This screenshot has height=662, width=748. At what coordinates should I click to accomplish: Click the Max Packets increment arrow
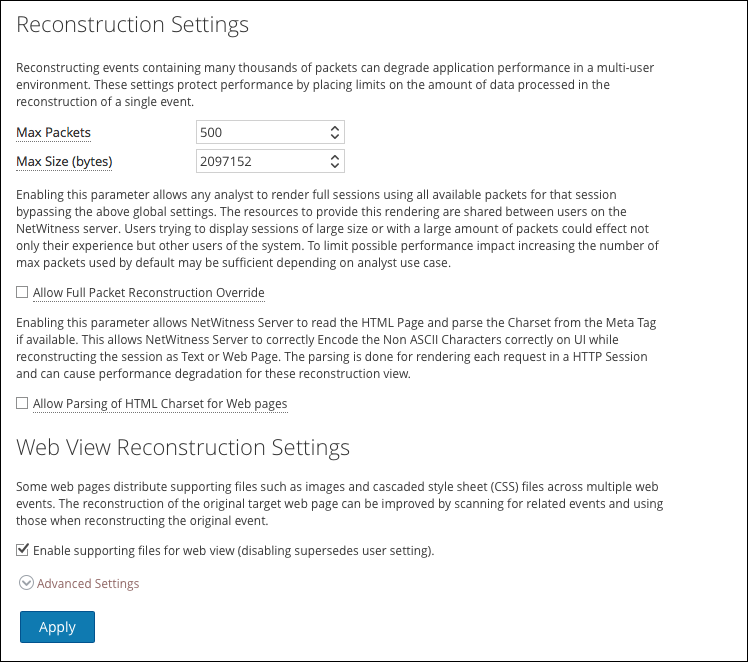[x=334, y=128]
